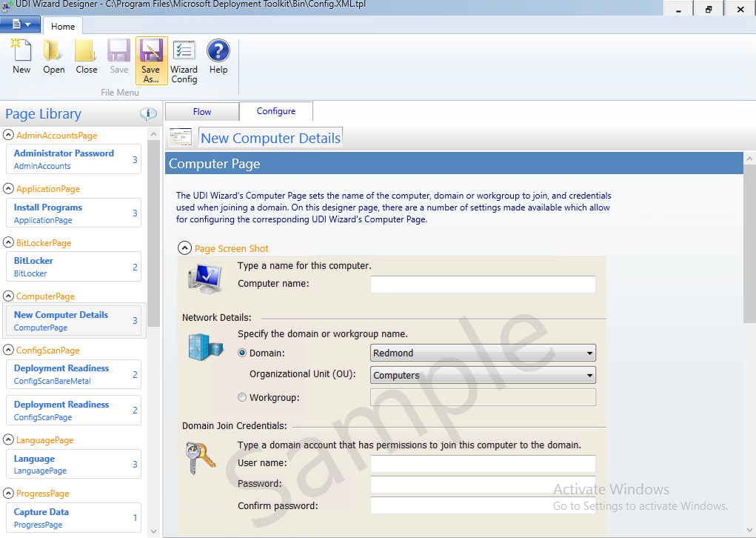Open the Redmond domain dropdown
This screenshot has width=756, height=538.
483,353
